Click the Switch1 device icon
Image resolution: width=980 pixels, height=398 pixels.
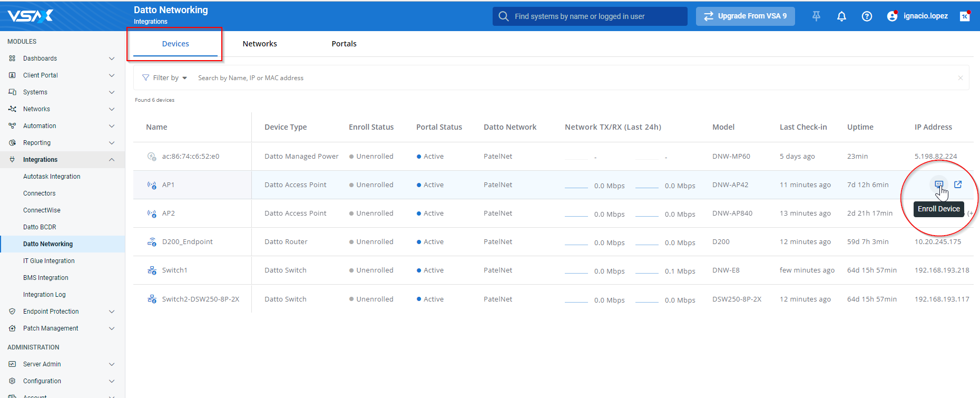[x=152, y=270]
